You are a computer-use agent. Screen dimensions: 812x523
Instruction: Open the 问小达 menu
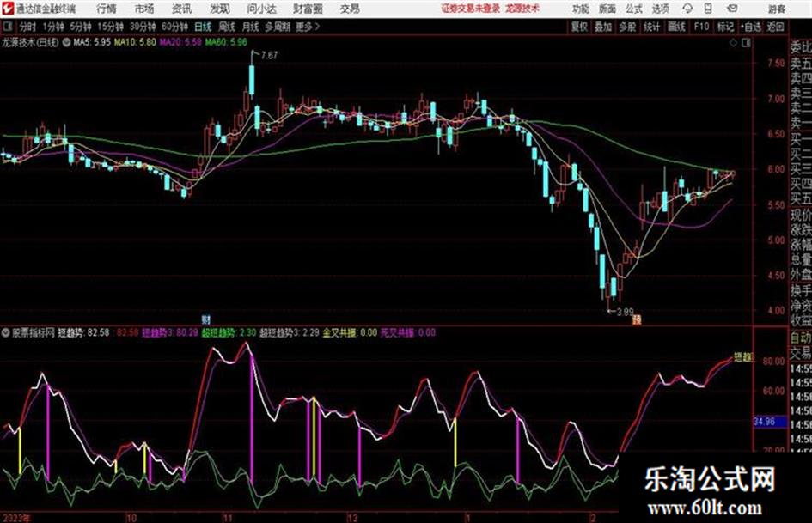pos(261,9)
